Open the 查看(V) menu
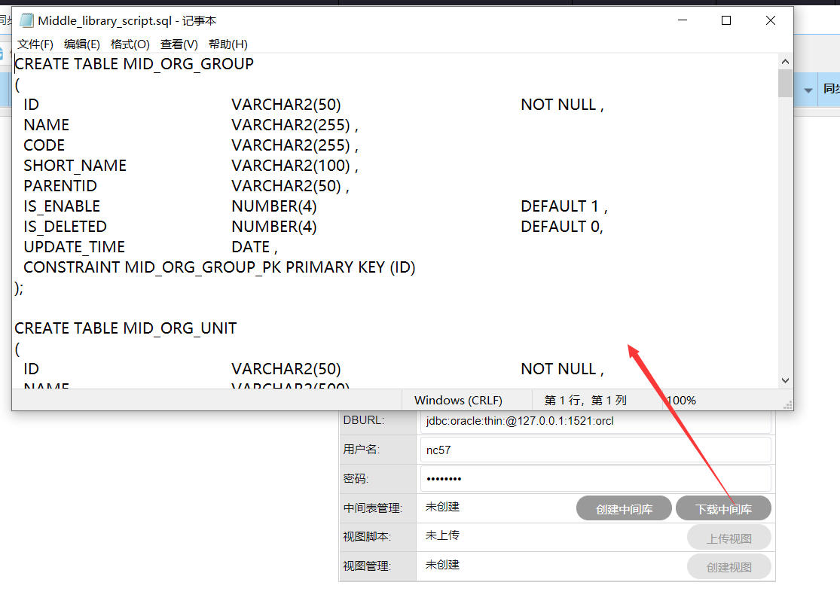Screen dimensions: 840x616 pyautogui.click(x=179, y=44)
